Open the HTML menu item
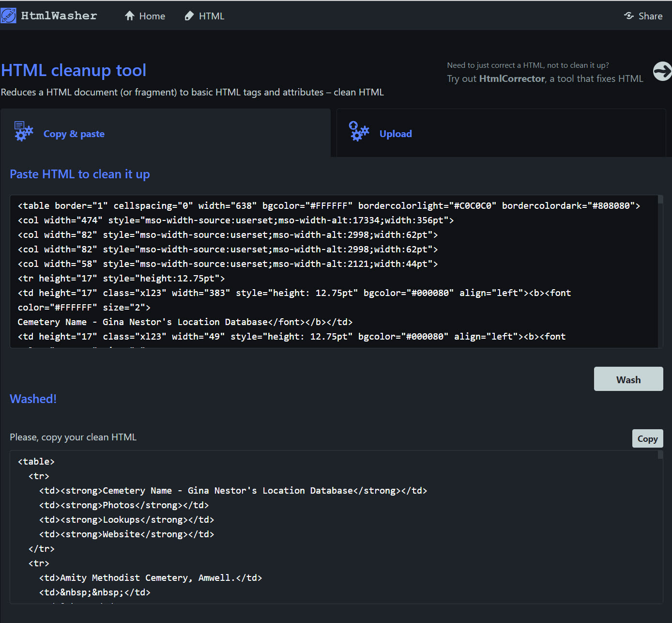Viewport: 672px width, 623px height. (204, 16)
